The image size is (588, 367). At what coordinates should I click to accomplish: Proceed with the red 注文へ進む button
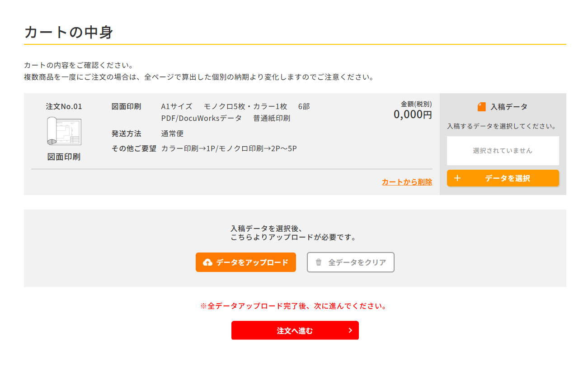click(295, 330)
